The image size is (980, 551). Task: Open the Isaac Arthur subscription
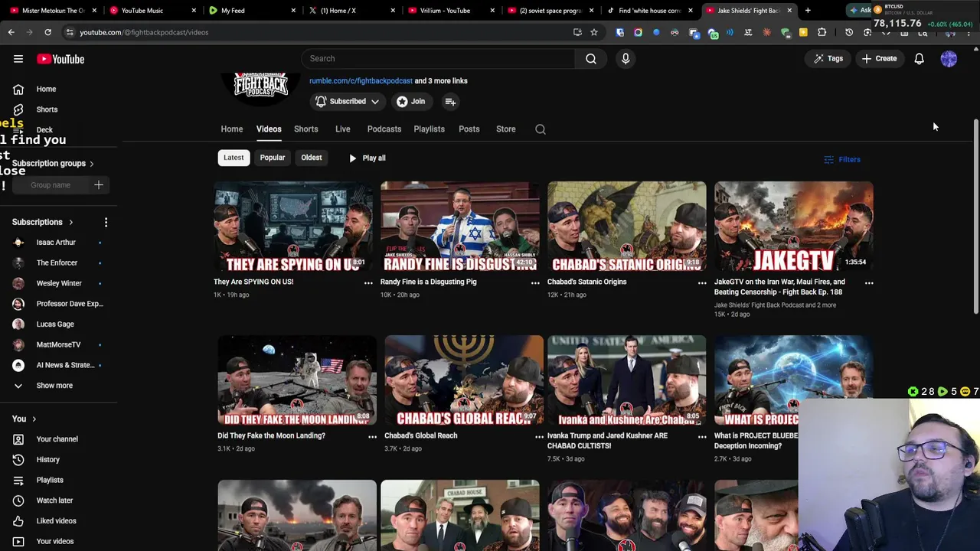(x=56, y=243)
